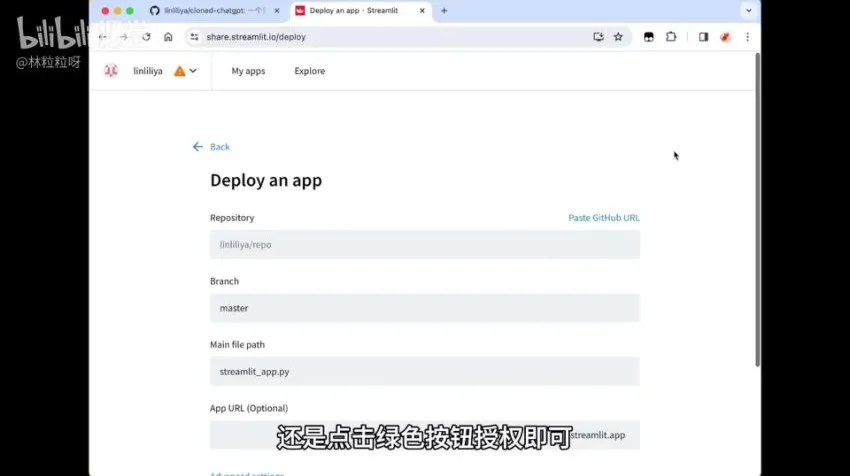Click the orange warning triangle icon
The height and width of the screenshot is (476, 850).
point(179,71)
